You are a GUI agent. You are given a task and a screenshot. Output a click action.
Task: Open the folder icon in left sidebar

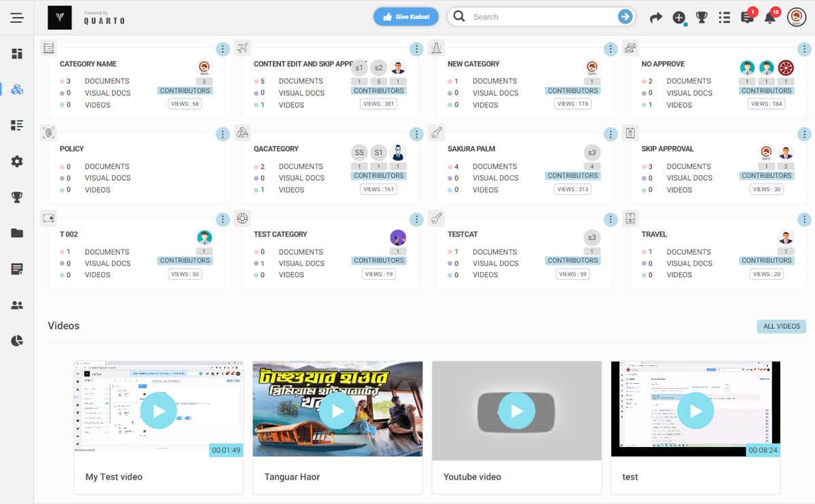tap(17, 233)
